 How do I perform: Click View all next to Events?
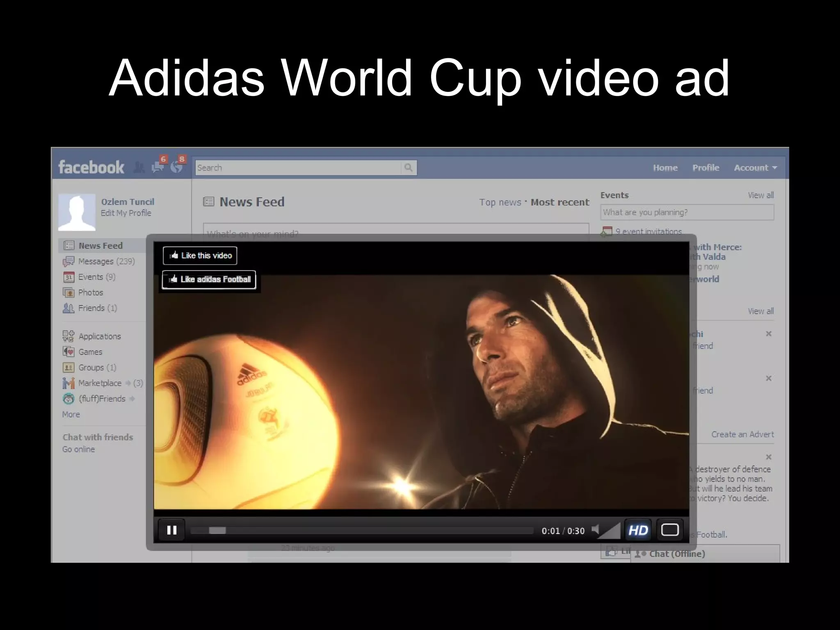click(761, 195)
